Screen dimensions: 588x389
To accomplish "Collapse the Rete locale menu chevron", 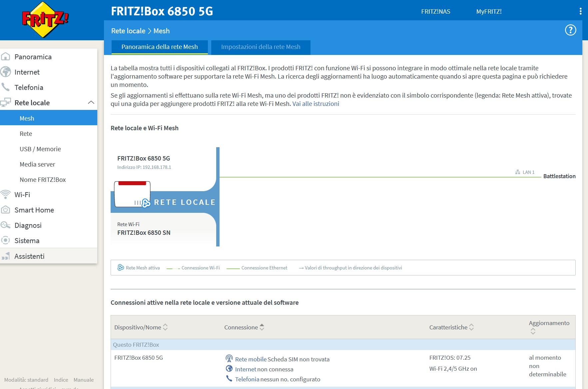I will click(91, 103).
